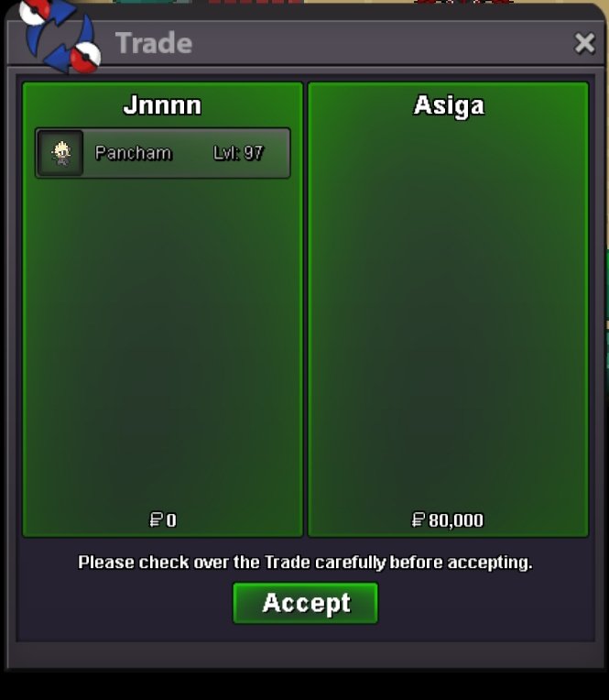Click the Jnnnn player name header
Viewport: 609px width, 700px height.
162,105
